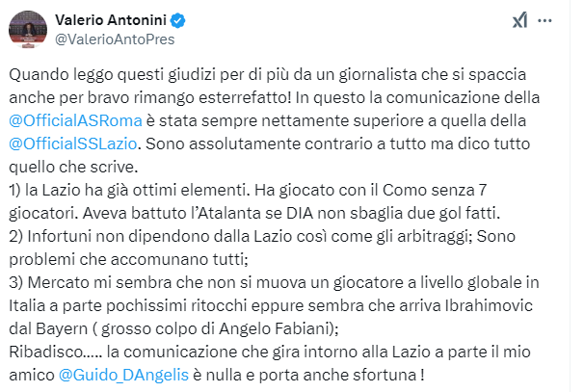Screen dimensions: 584x392
Task: Click the word 'Ribadisco' in the closing line
Action: (47, 352)
